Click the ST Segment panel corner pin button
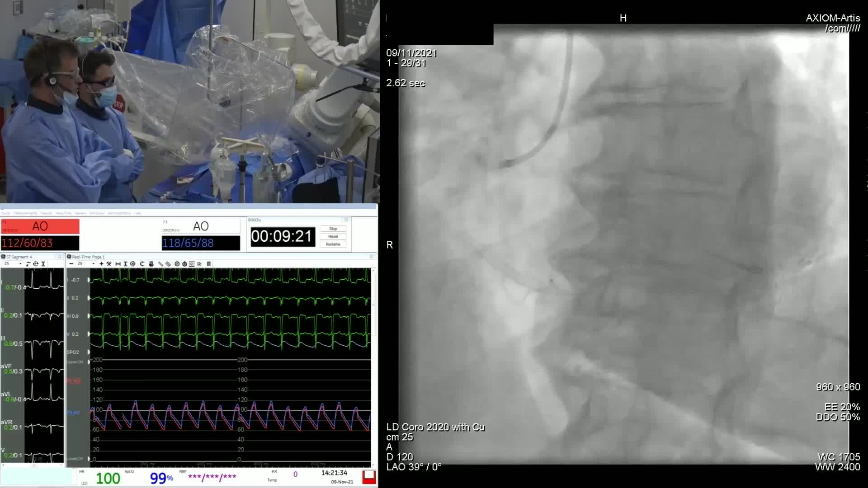The height and width of the screenshot is (488, 868). tap(59, 257)
